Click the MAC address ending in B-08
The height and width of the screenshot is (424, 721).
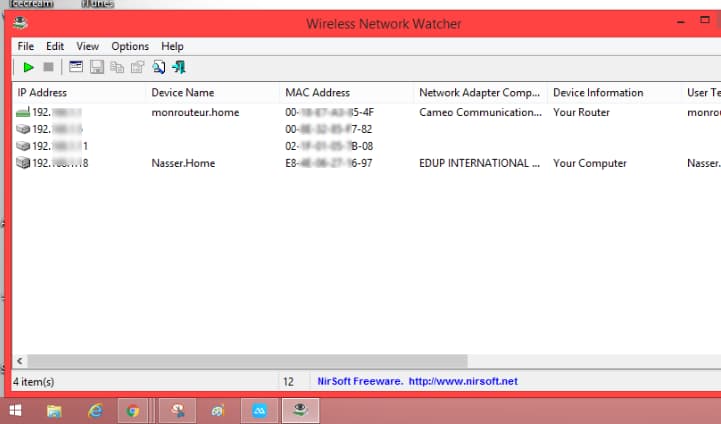329,146
